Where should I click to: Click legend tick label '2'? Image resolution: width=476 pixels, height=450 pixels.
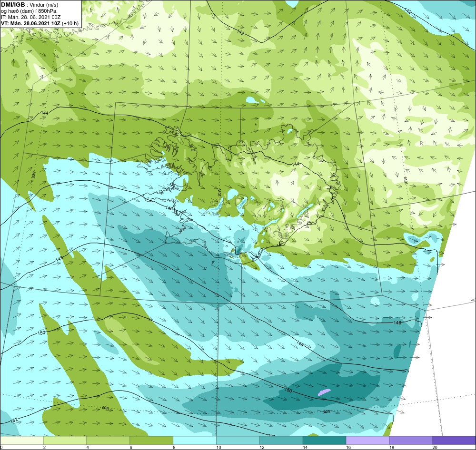(x=45, y=447)
